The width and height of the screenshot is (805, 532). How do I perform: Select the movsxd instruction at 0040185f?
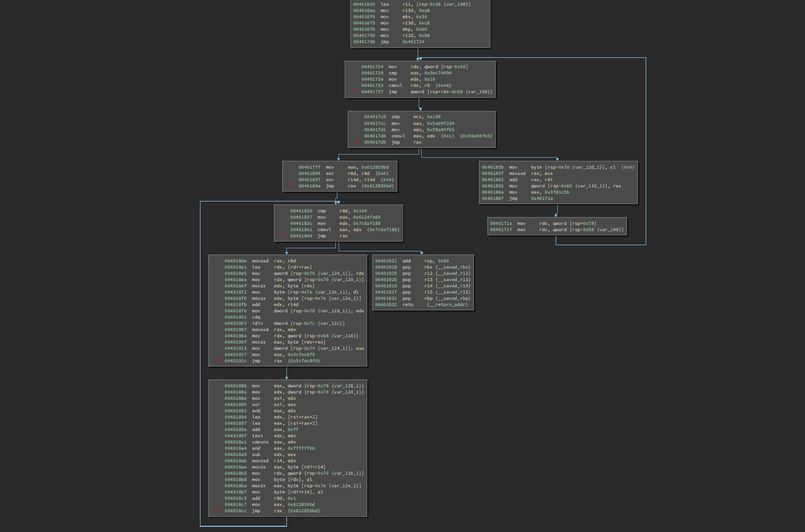tap(517, 173)
